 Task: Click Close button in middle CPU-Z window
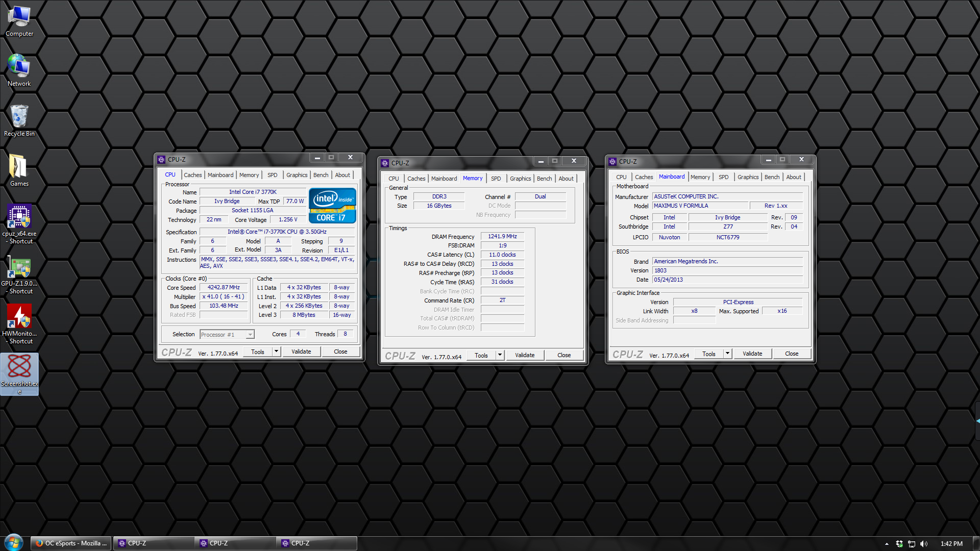[564, 355]
